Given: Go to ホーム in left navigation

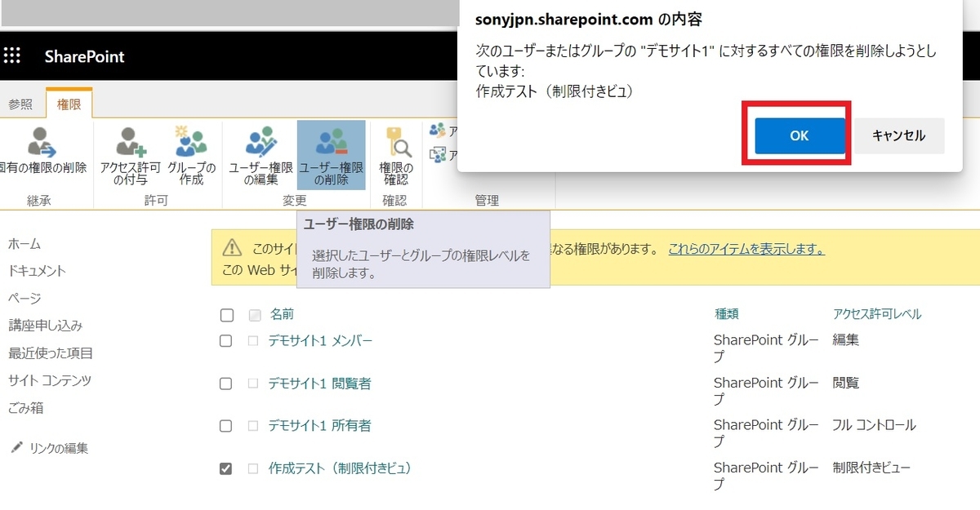Looking at the screenshot, I should tap(24, 244).
